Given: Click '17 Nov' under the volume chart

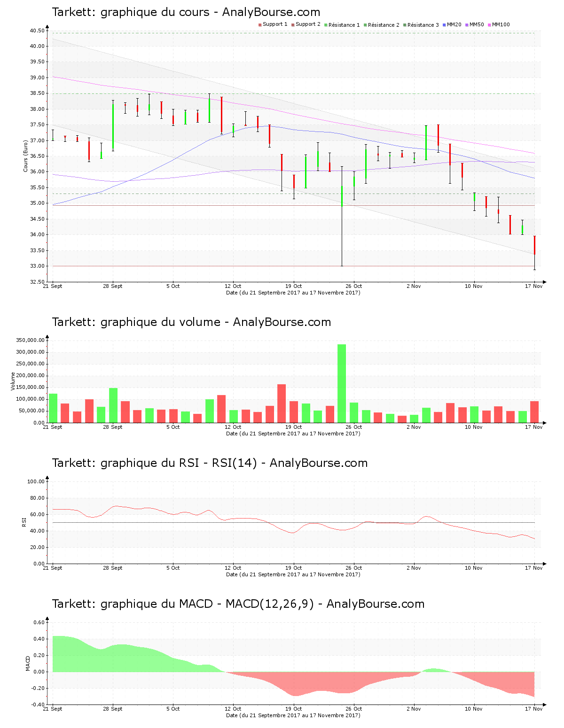Looking at the screenshot, I should 534,427.
